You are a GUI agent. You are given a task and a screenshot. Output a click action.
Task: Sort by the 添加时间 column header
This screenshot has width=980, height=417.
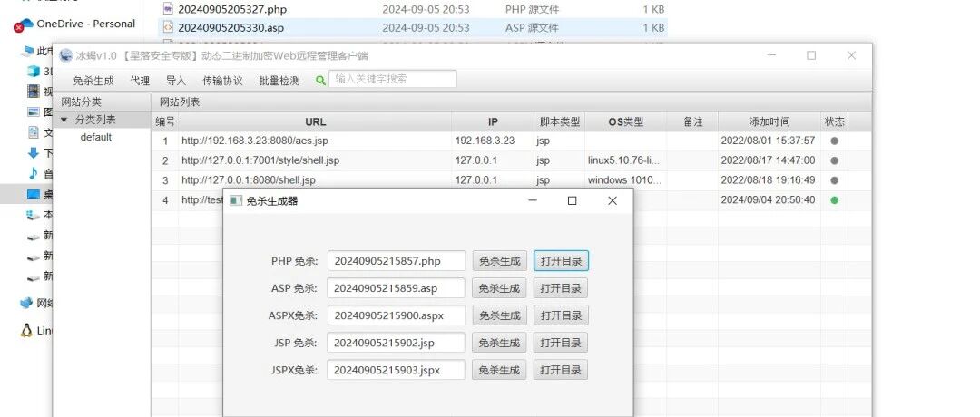[769, 121]
